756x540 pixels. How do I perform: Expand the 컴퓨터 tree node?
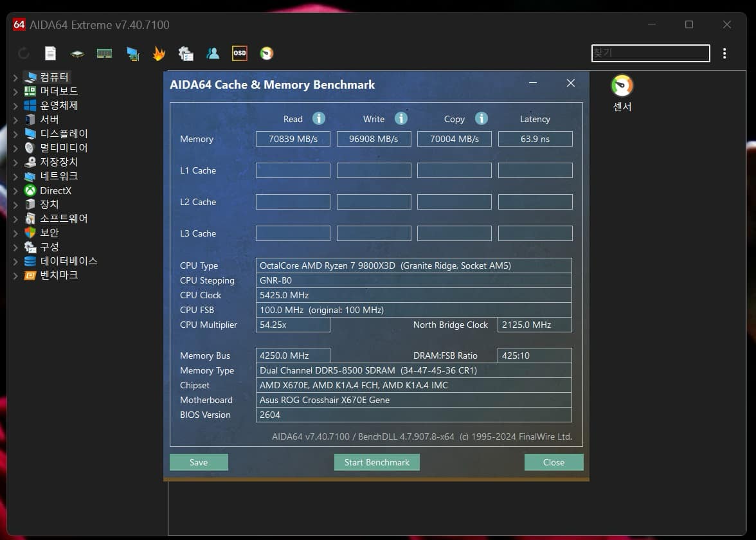15,77
